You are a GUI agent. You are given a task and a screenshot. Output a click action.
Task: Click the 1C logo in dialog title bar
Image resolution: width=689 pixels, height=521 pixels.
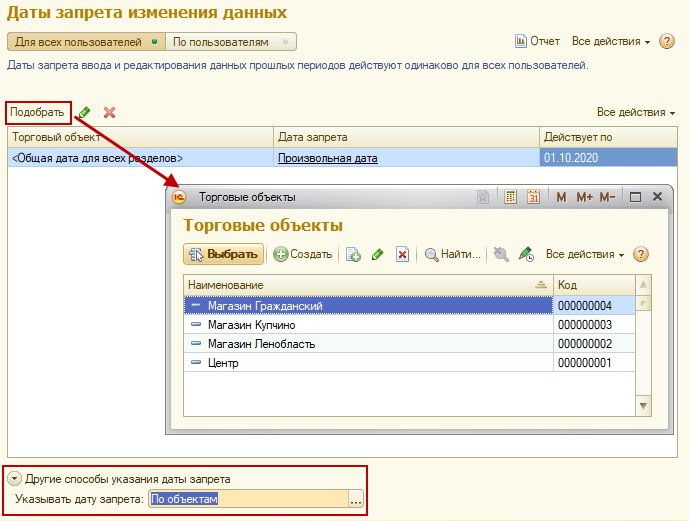pos(179,197)
